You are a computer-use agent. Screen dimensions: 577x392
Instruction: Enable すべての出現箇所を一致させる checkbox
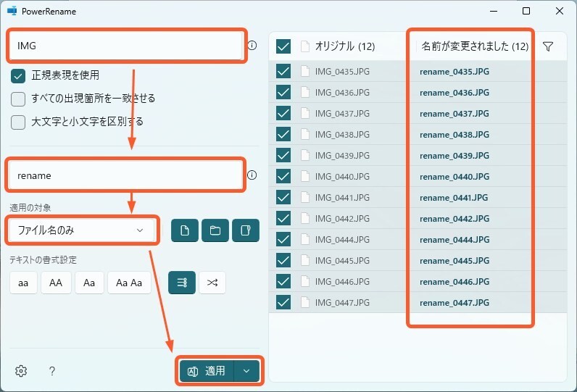18,99
